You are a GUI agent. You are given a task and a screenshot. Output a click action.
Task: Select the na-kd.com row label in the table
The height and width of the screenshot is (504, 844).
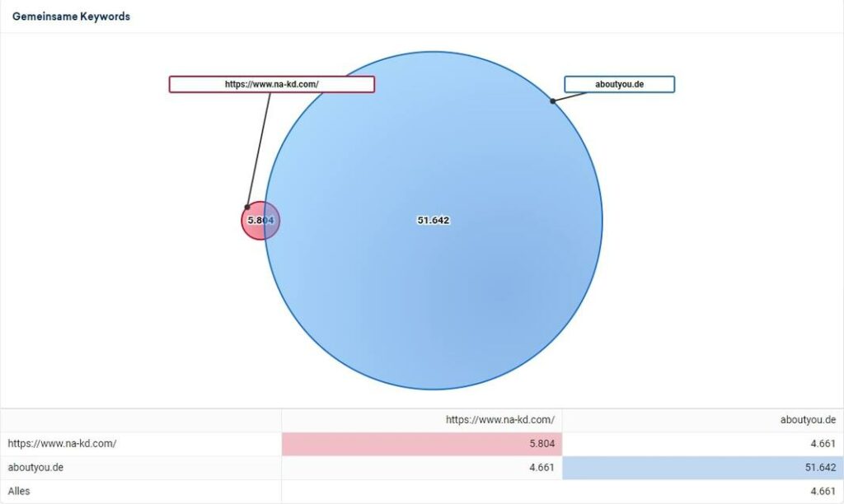coord(62,444)
